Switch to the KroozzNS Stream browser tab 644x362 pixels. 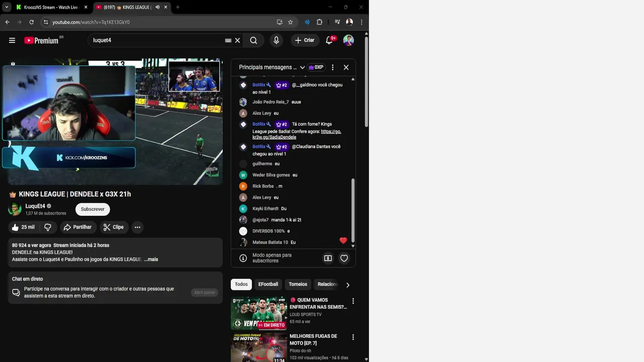pyautogui.click(x=50, y=7)
